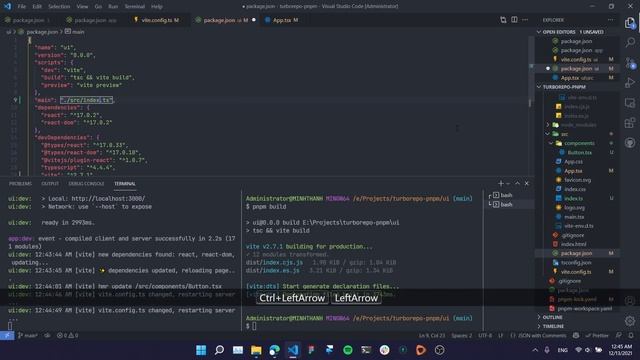
Task: Click JSON with Comments language mode
Action: tap(542, 336)
